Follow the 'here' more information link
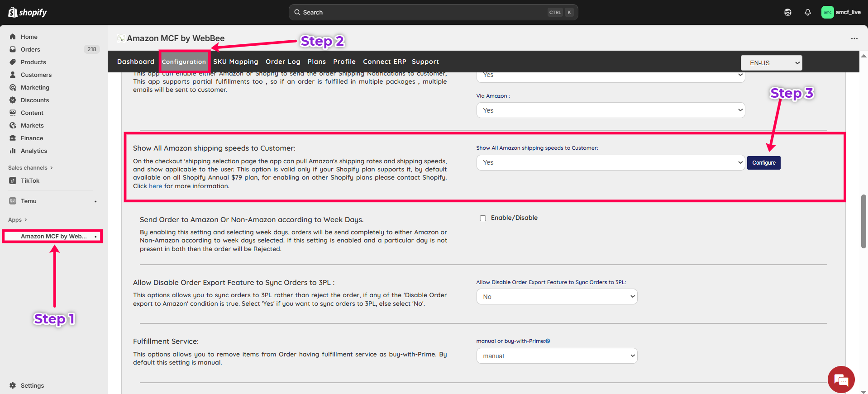 (x=155, y=186)
